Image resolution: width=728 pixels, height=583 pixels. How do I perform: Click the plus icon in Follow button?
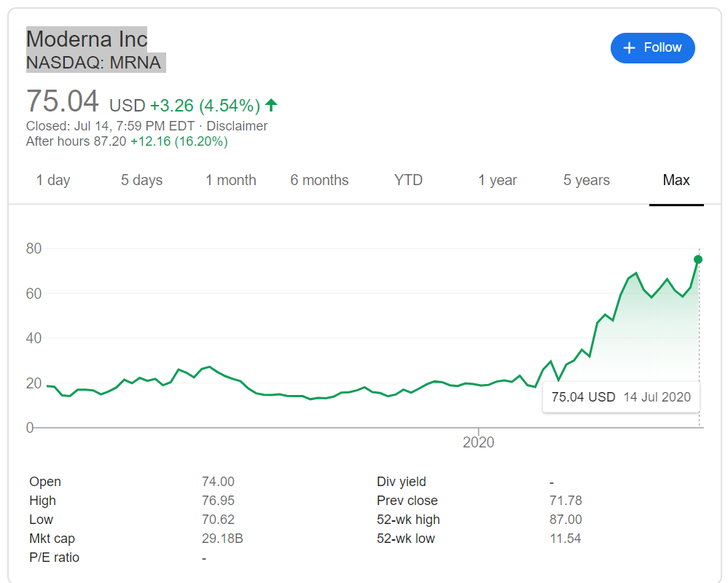(629, 48)
